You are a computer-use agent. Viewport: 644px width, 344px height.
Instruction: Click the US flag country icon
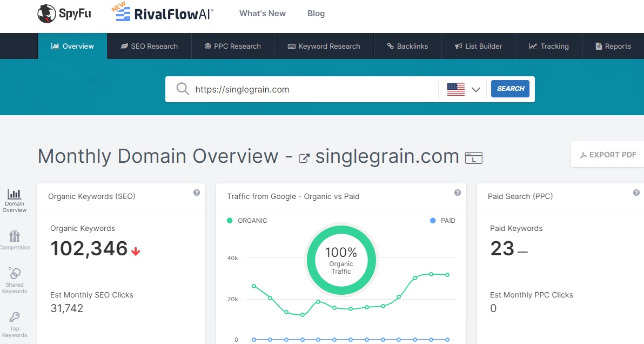[x=455, y=89]
